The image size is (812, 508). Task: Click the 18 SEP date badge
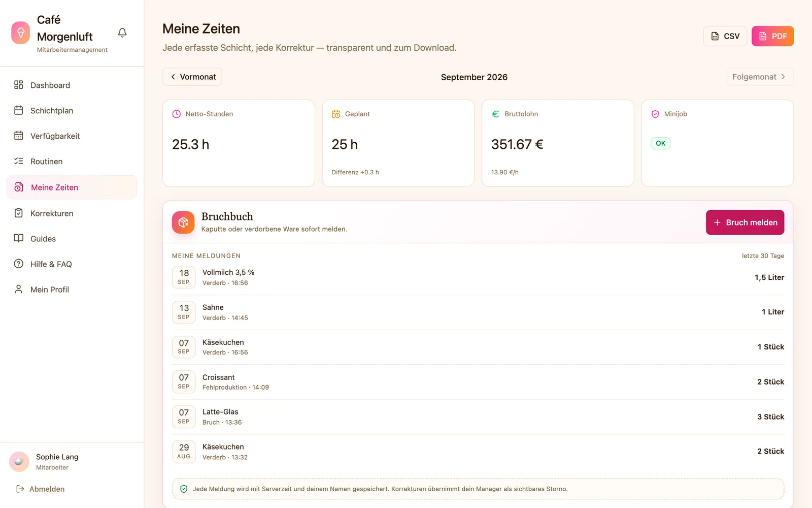point(184,277)
